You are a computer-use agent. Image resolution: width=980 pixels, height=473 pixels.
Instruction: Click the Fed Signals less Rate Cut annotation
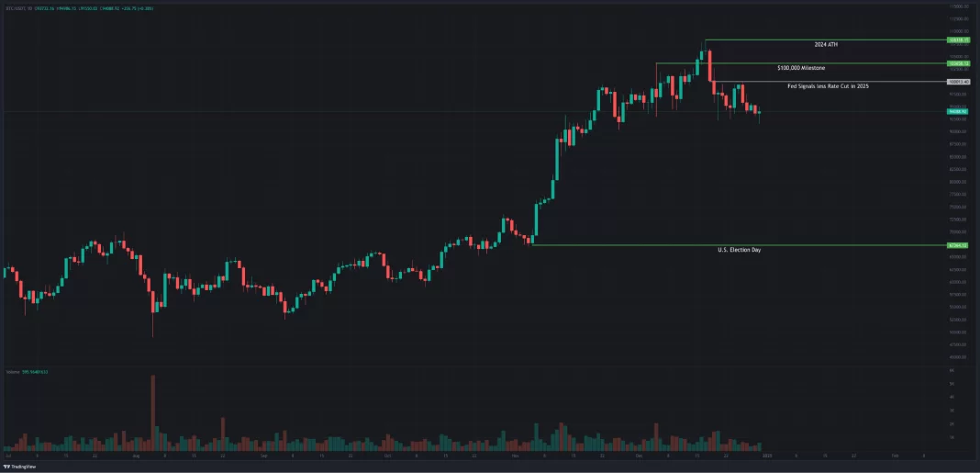coord(828,86)
